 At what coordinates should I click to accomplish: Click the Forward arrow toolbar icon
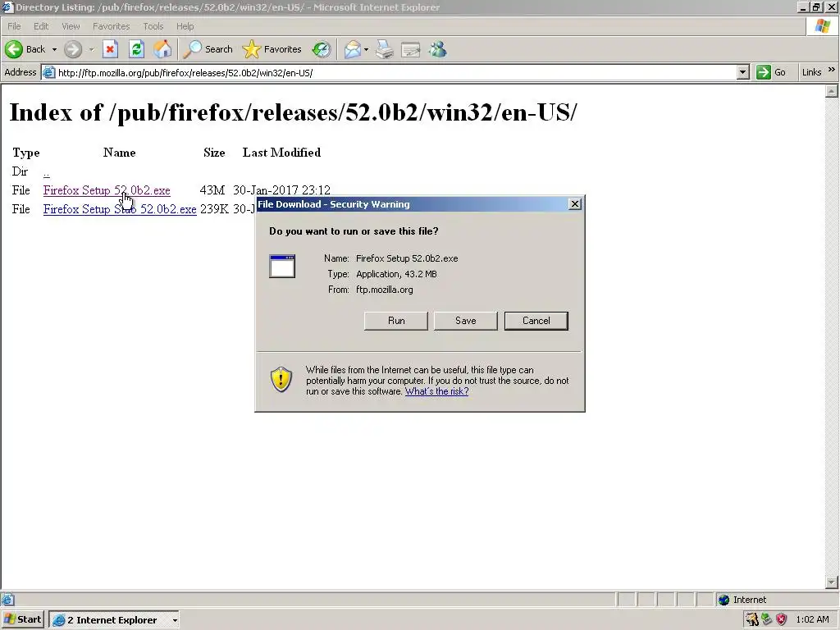point(73,49)
